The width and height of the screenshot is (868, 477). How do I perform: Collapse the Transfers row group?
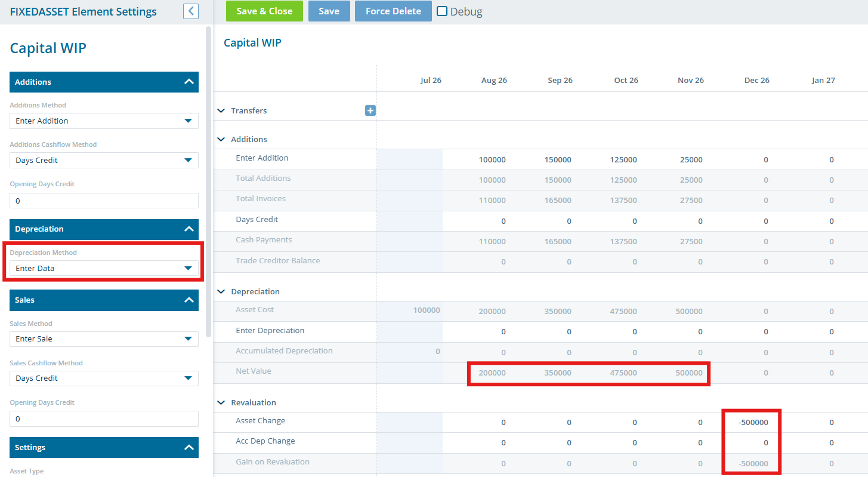point(221,110)
